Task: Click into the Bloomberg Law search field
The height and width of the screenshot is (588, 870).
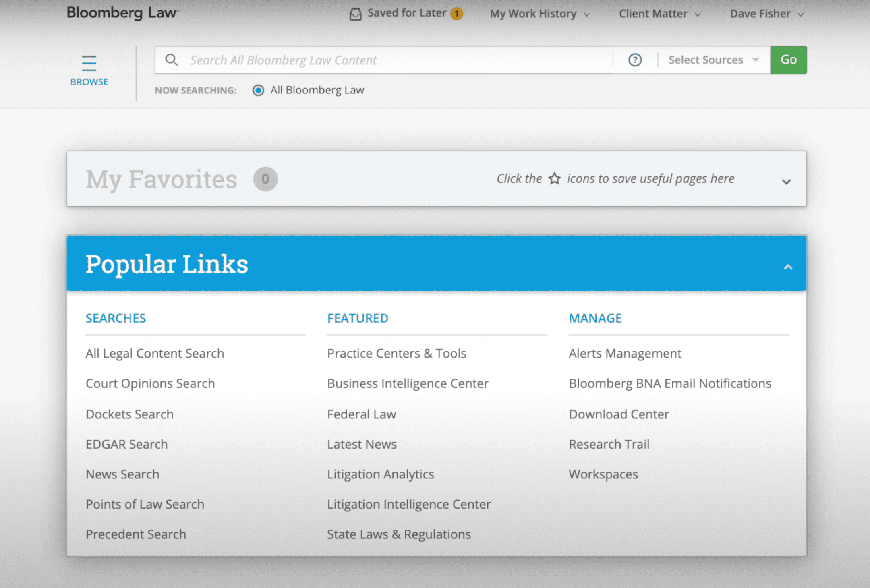Action: [399, 60]
